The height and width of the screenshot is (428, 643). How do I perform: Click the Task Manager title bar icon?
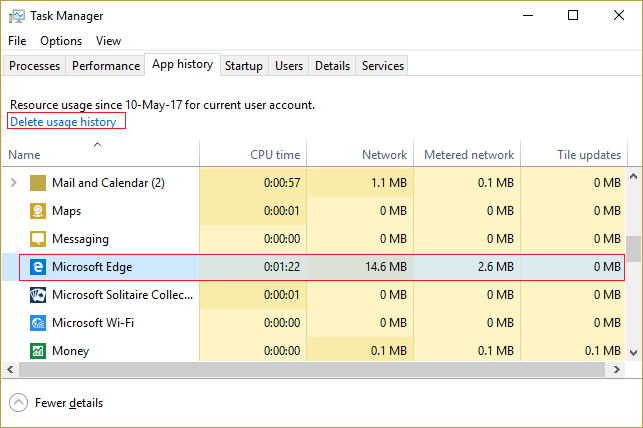(x=16, y=16)
